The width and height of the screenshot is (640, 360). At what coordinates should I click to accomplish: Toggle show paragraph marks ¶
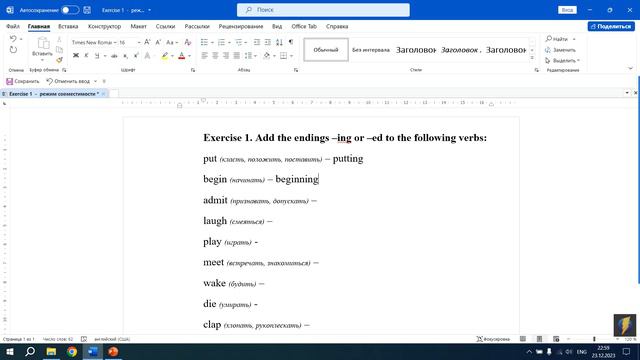pos(291,42)
